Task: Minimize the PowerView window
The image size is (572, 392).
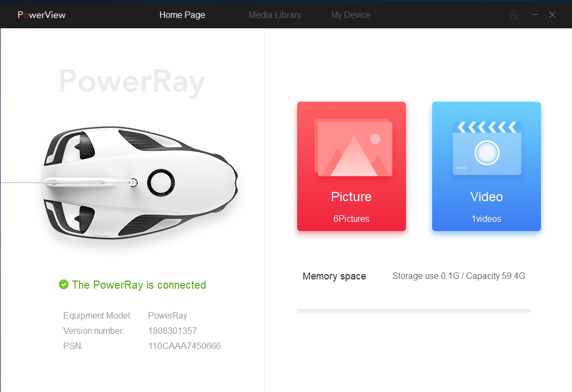Action: click(535, 15)
